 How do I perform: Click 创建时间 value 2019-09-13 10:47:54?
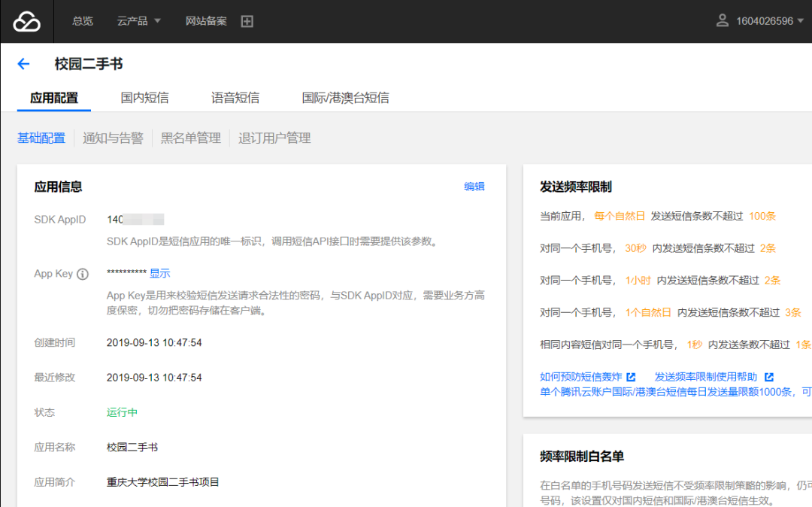(154, 343)
